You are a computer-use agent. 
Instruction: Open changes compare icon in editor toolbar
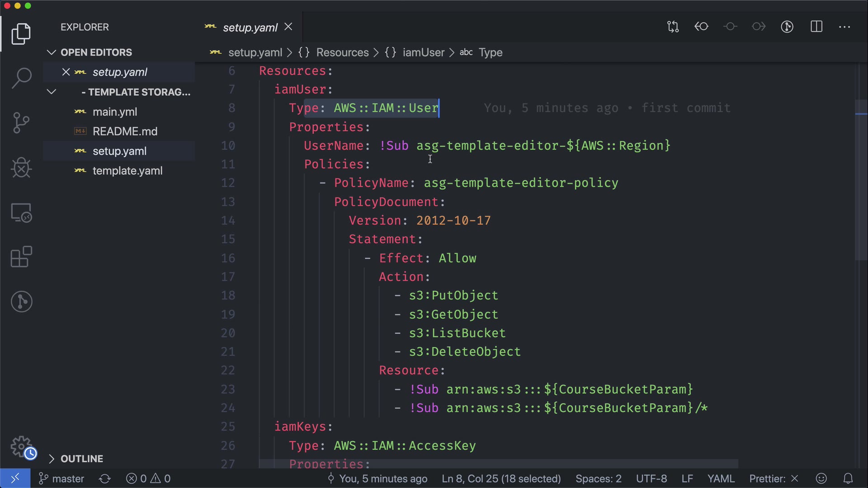(x=673, y=27)
